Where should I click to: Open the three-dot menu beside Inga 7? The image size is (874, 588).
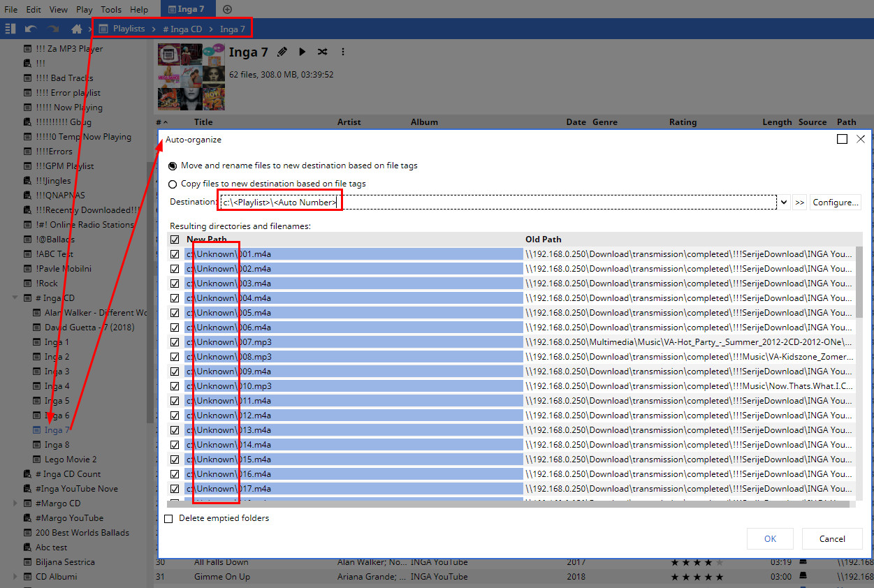(343, 52)
